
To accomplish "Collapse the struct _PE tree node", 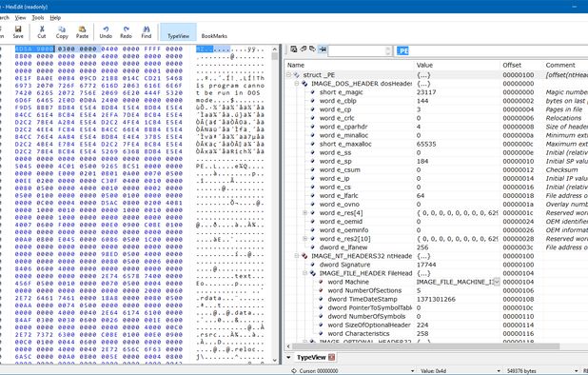I will pyautogui.click(x=288, y=75).
